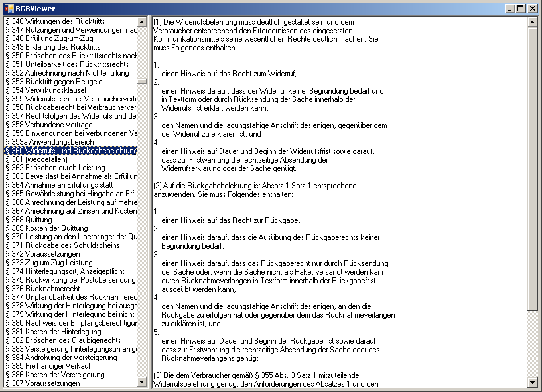The image size is (542, 392).
Task: Select § 353 Rücktritt gegen Reugeld
Action: 70,82
